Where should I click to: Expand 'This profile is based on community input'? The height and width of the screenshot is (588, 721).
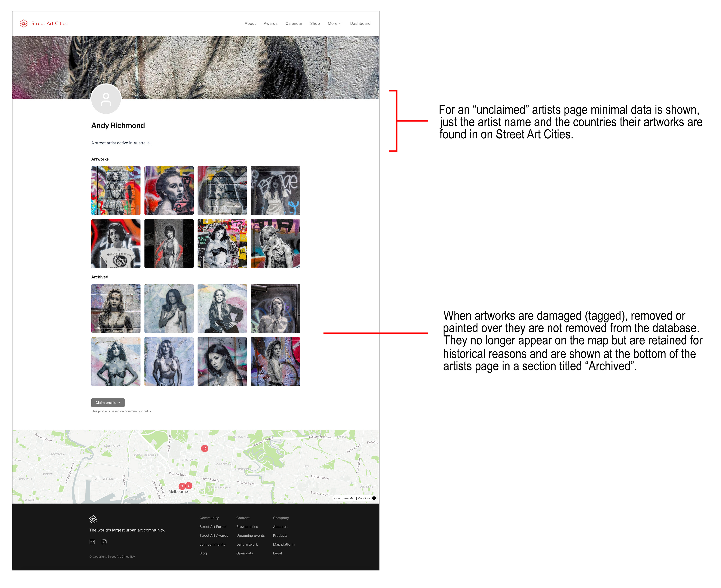point(121,411)
